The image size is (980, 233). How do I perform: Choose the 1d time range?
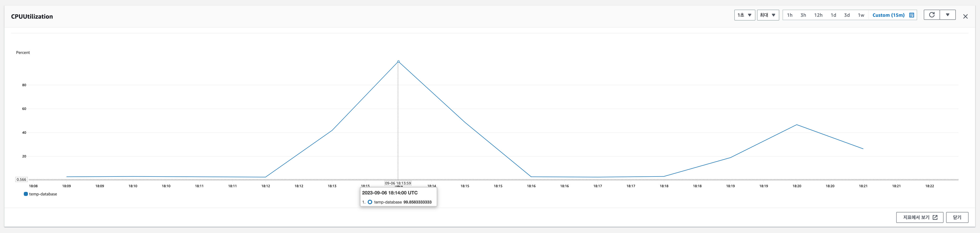click(833, 15)
